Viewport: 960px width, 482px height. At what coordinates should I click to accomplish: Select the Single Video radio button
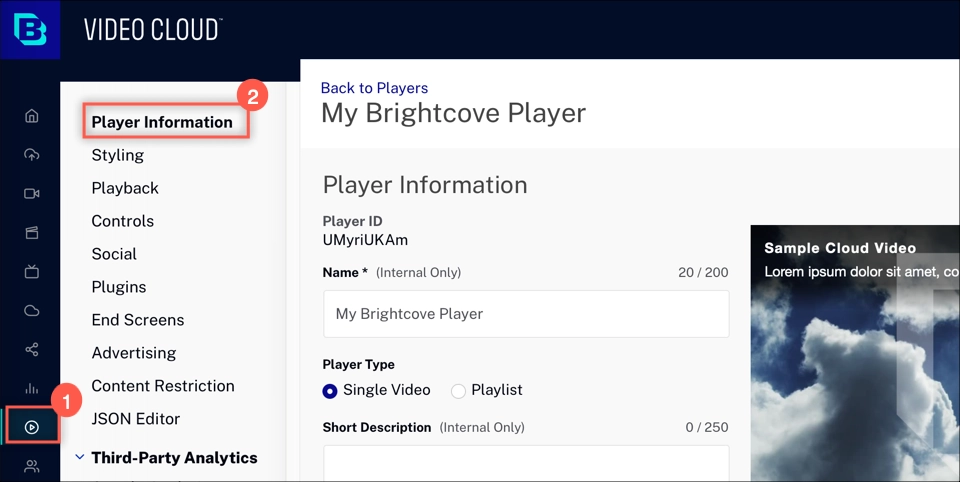[330, 391]
